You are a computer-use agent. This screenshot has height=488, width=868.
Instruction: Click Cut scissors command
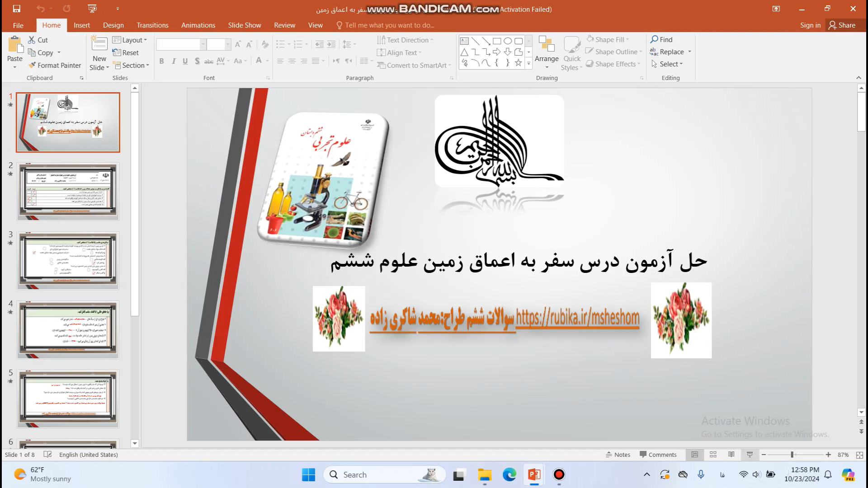(x=38, y=40)
